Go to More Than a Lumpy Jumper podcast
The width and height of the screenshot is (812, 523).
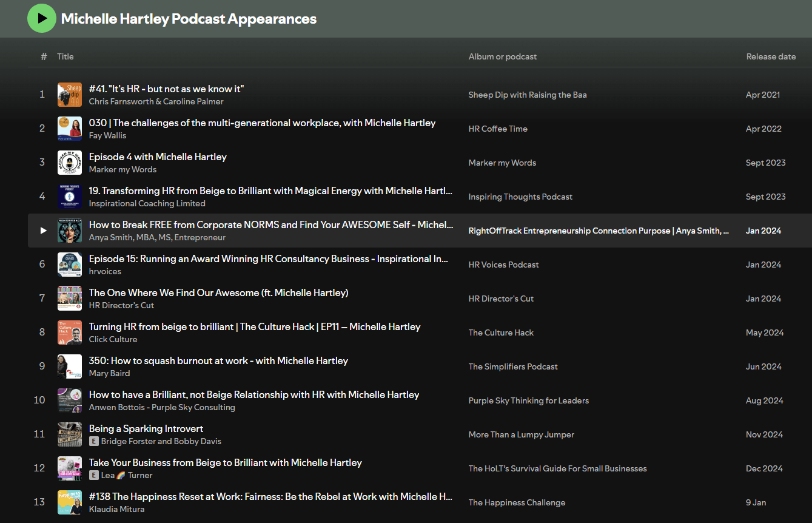click(x=522, y=434)
